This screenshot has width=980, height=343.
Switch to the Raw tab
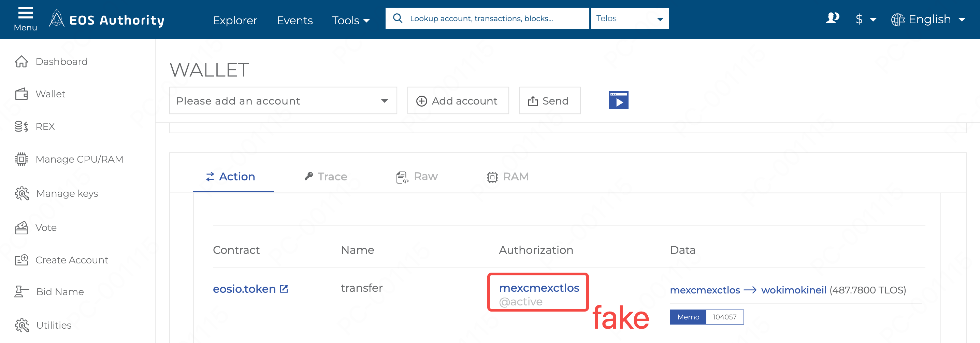coord(417,177)
